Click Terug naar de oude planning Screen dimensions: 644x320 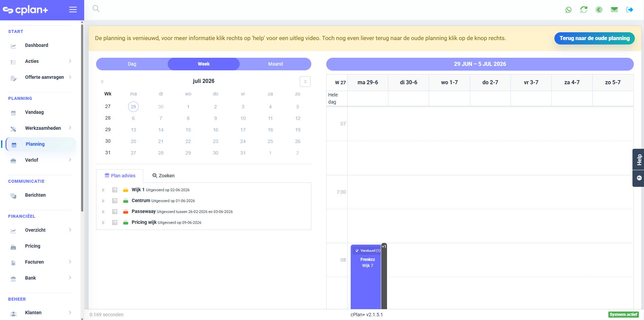(x=594, y=38)
